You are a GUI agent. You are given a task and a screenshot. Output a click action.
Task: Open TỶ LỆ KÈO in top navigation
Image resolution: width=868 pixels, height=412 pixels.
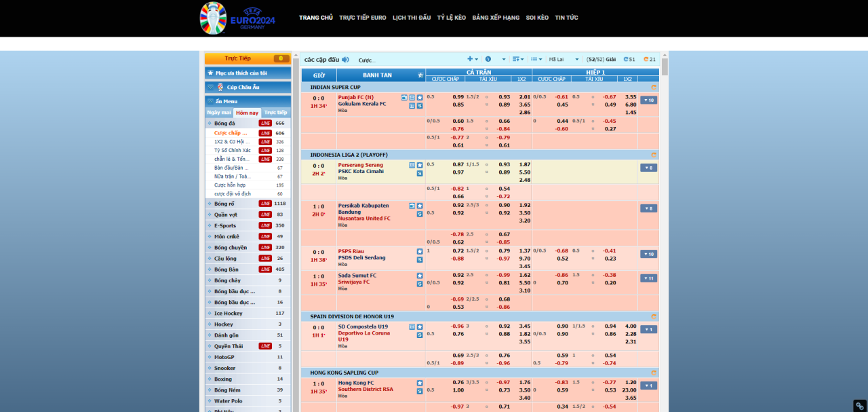[x=451, y=18]
